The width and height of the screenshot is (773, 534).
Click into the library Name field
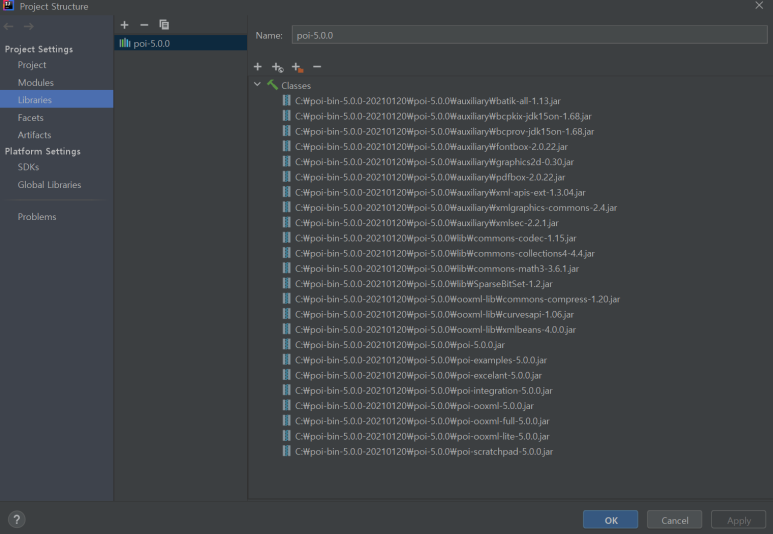pyautogui.click(x=527, y=35)
